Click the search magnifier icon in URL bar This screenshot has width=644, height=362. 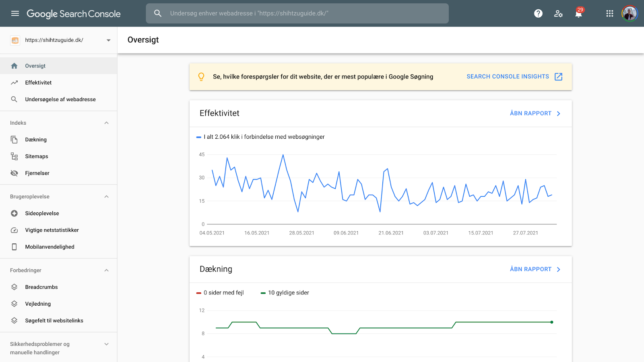(158, 13)
